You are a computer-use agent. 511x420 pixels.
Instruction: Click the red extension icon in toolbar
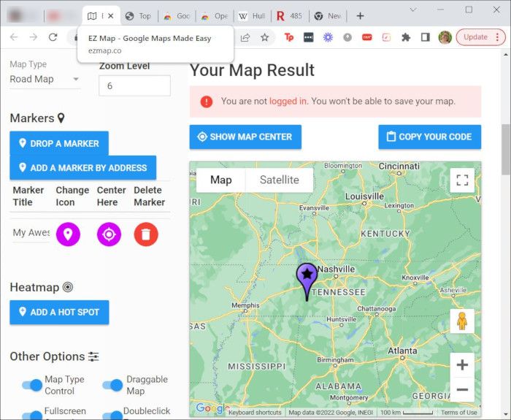pyautogui.click(x=367, y=37)
